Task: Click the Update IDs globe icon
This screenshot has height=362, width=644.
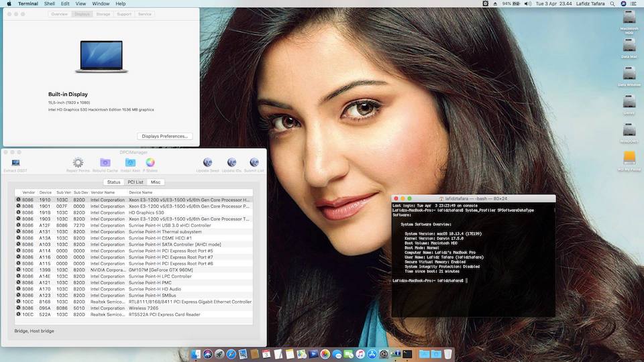Action: tap(231, 162)
